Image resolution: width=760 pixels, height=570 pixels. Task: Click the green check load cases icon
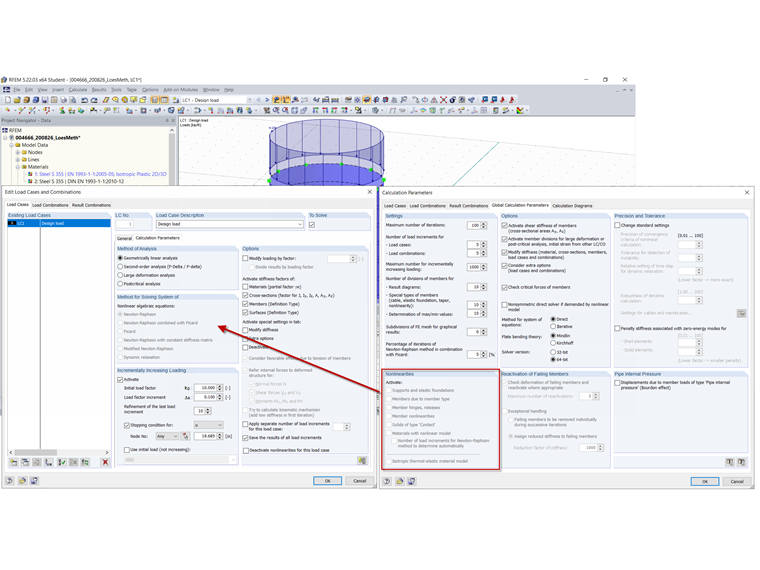[x=62, y=462]
